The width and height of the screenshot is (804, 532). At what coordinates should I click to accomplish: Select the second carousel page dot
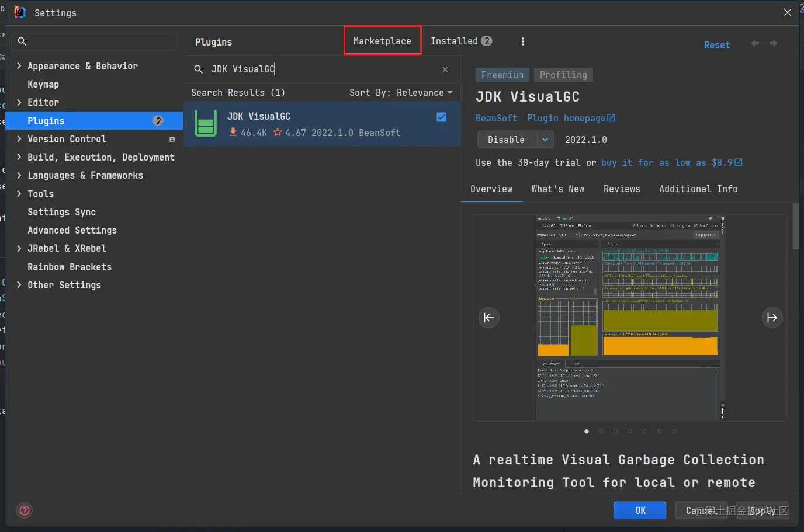click(601, 432)
